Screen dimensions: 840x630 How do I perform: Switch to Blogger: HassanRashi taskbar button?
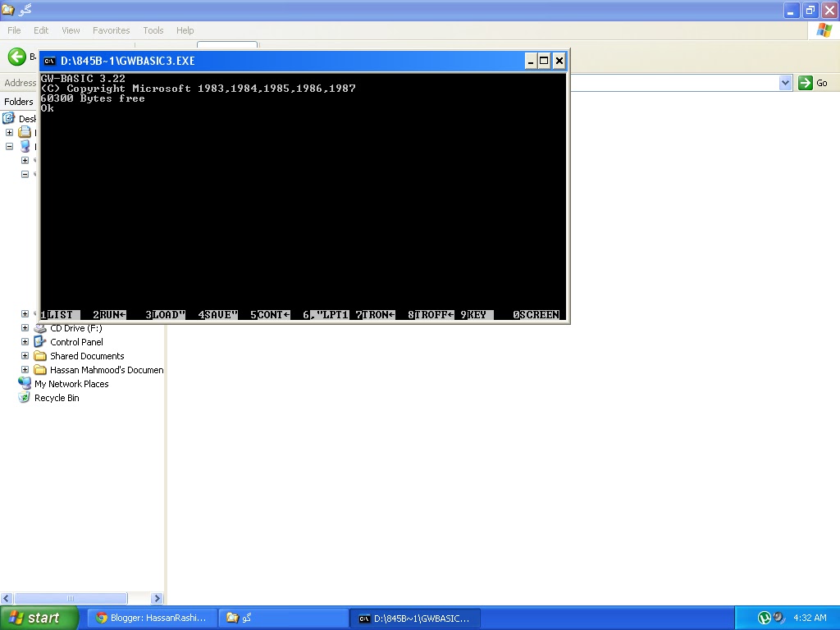pyautogui.click(x=152, y=618)
